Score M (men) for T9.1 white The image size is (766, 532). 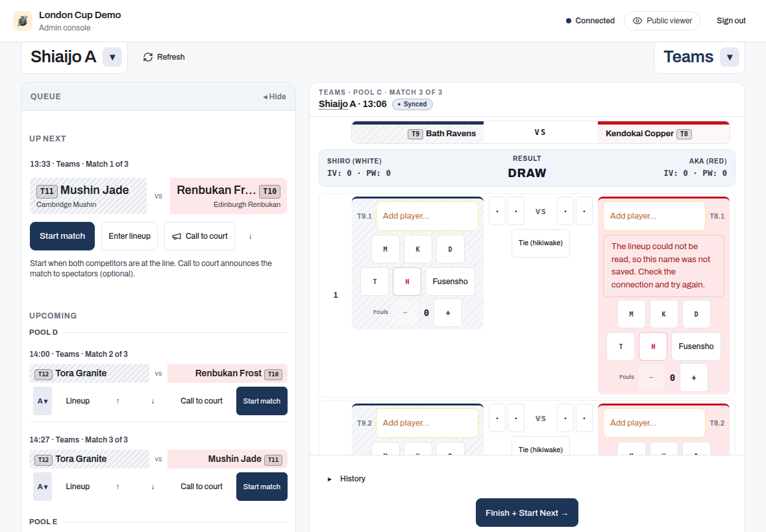point(386,249)
